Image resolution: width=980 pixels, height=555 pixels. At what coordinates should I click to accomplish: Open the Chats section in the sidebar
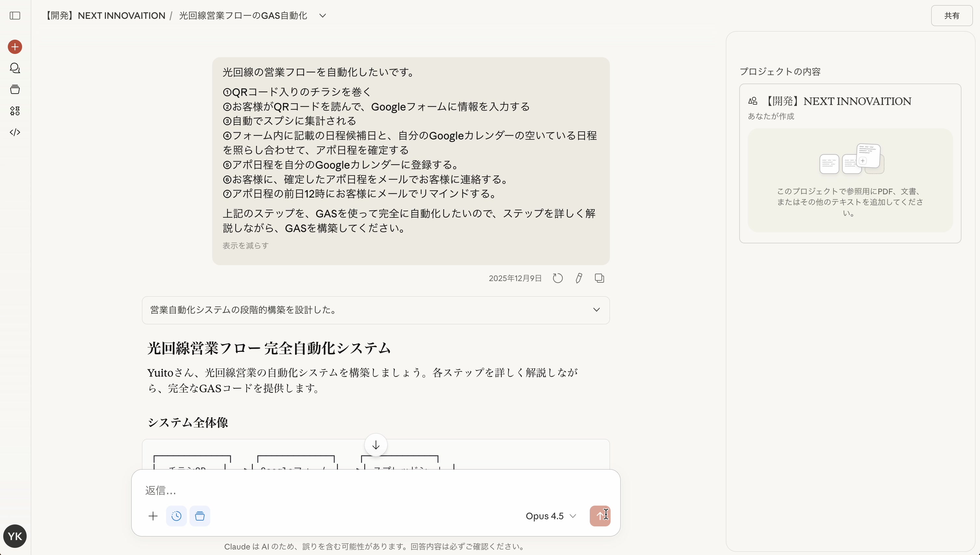click(x=15, y=68)
